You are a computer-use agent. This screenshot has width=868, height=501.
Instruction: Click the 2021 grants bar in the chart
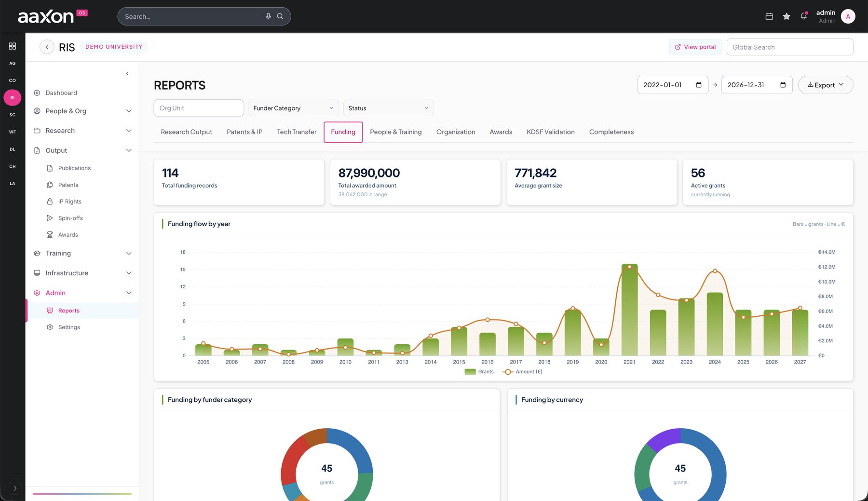(629, 310)
